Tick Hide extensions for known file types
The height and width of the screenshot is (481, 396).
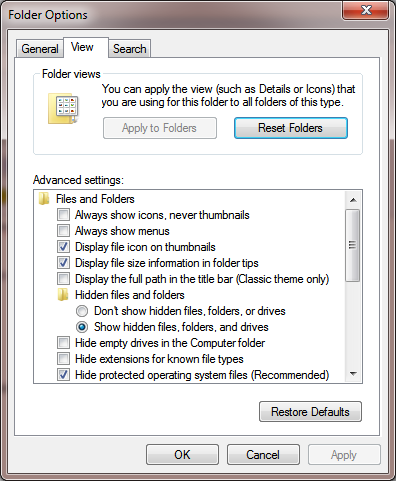63,359
